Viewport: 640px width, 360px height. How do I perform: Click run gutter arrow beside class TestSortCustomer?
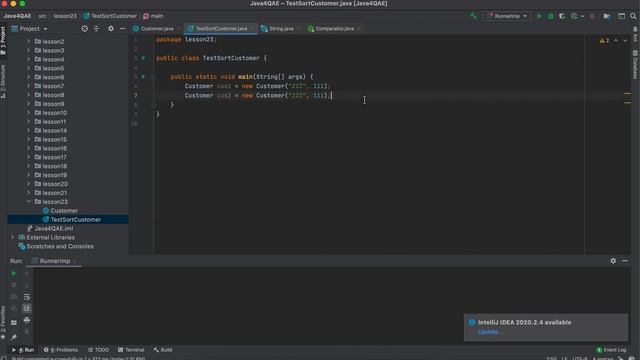coord(143,58)
